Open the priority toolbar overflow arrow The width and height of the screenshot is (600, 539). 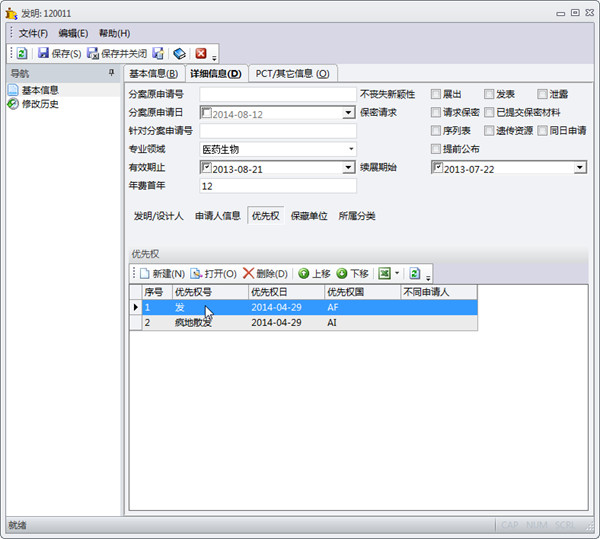click(428, 278)
